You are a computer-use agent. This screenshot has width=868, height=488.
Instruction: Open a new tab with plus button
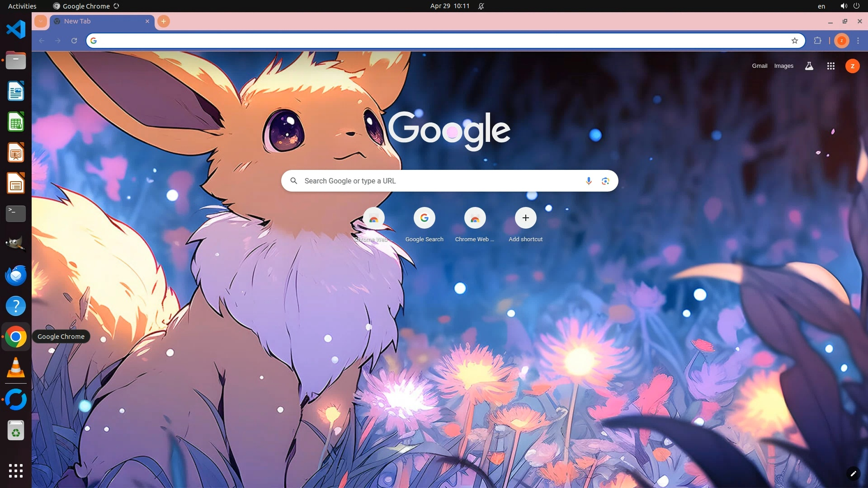tap(164, 21)
